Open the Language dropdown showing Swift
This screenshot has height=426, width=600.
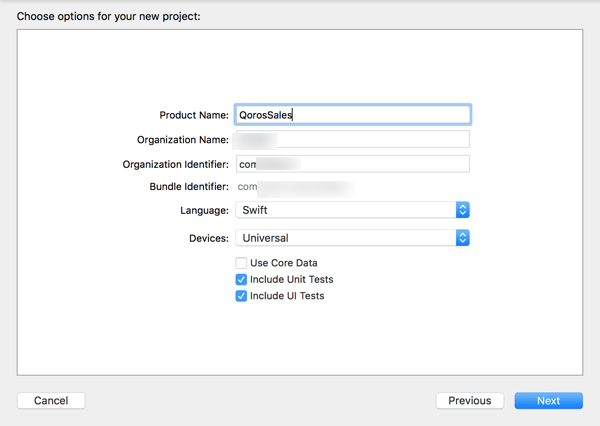(345, 211)
